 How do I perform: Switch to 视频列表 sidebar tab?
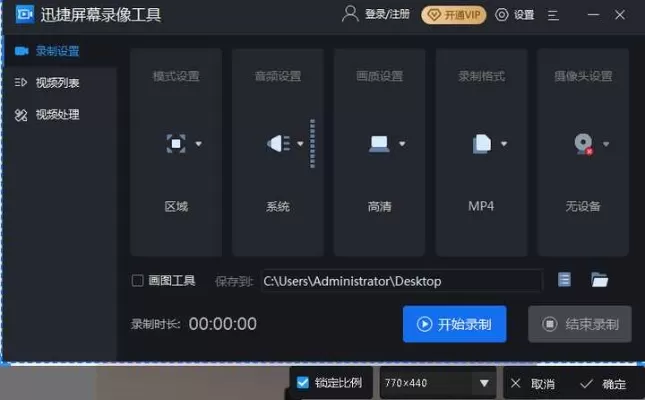58,83
